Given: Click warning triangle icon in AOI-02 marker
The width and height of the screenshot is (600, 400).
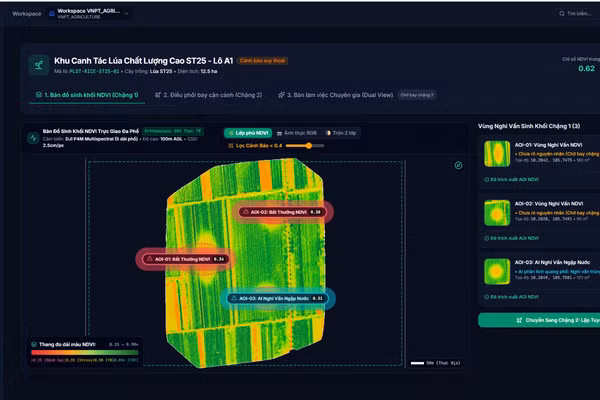Looking at the screenshot, I should click(x=246, y=212).
